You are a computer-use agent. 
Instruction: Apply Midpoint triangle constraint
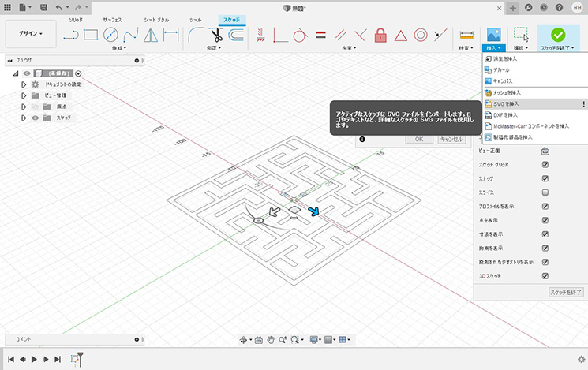(400, 36)
